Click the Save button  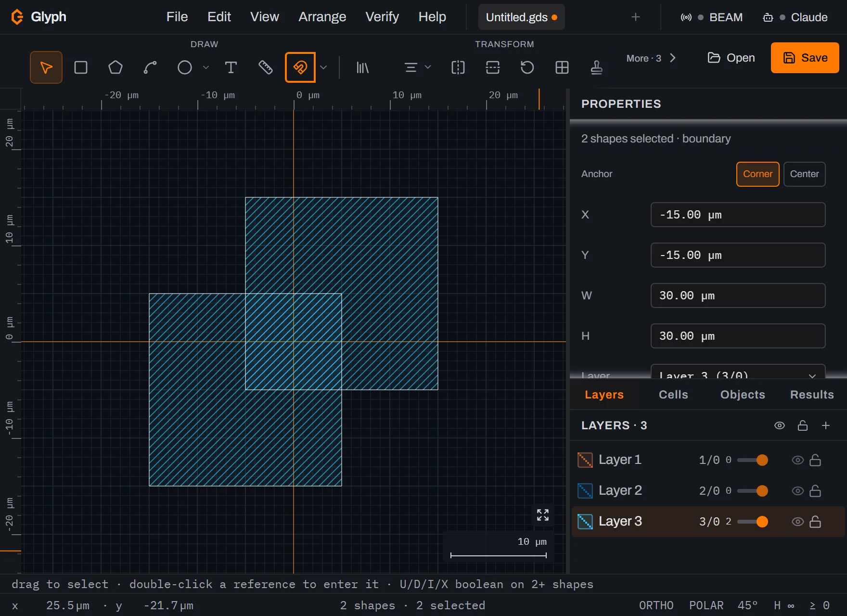pyautogui.click(x=805, y=58)
